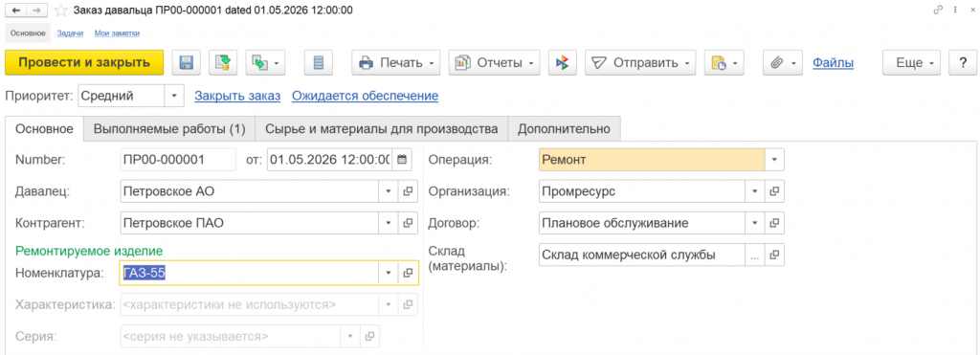Open Договор record with open icon
The image size is (980, 355).
(x=774, y=222)
